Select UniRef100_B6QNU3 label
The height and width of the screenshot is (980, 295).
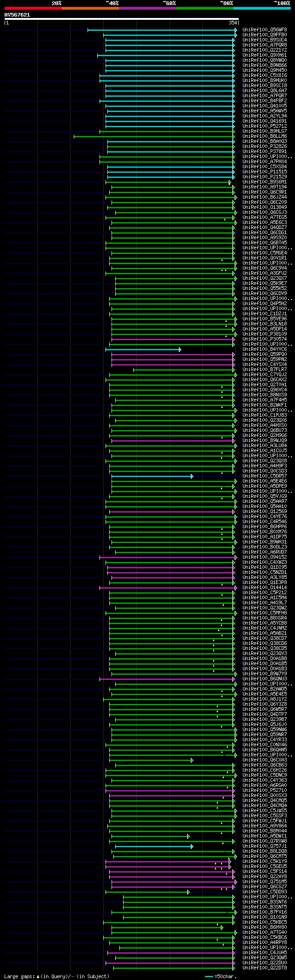(265, 679)
